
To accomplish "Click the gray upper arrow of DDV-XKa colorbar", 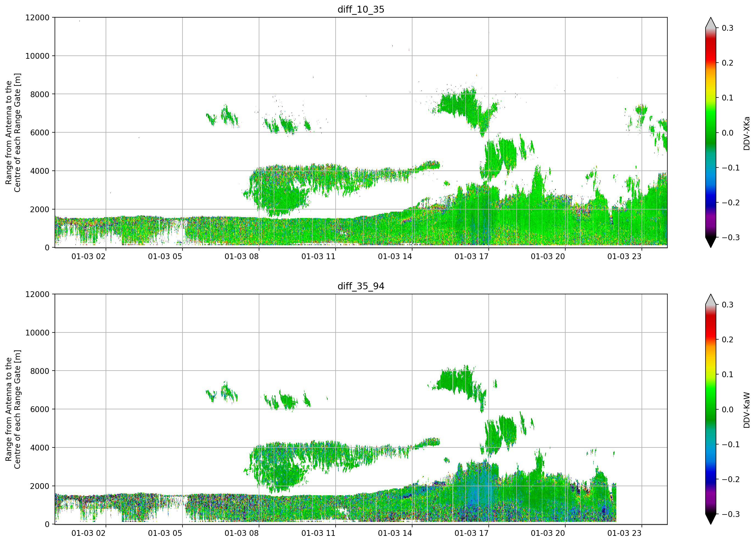I will tap(711, 23).
